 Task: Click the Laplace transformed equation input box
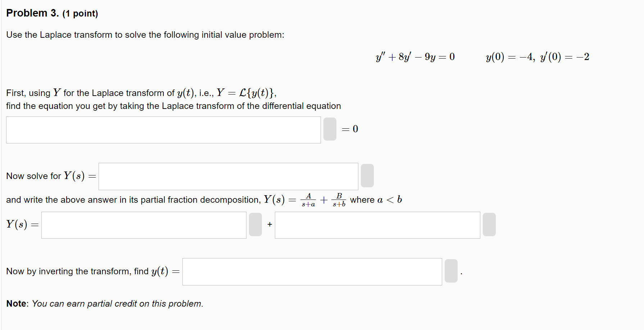(x=163, y=130)
